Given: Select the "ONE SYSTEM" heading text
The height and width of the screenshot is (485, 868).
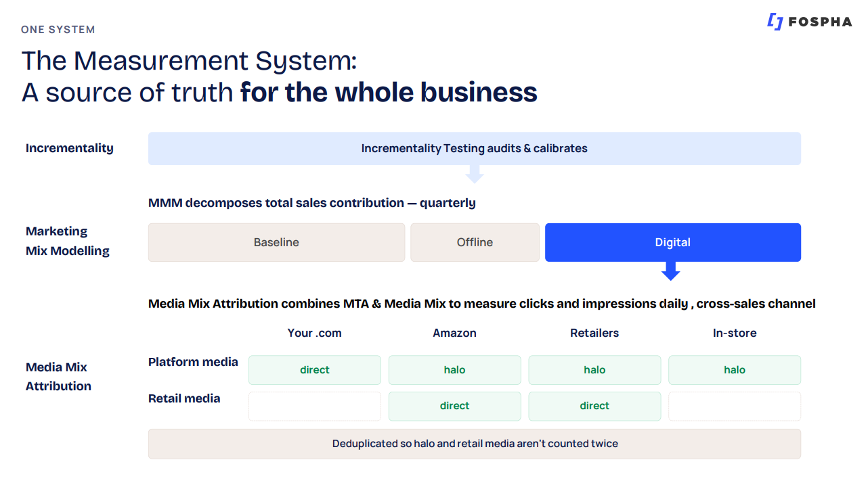Looking at the screenshot, I should click(58, 30).
